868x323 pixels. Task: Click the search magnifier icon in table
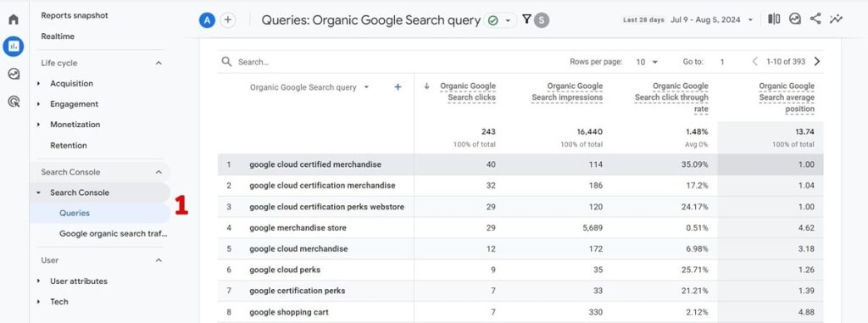click(226, 62)
